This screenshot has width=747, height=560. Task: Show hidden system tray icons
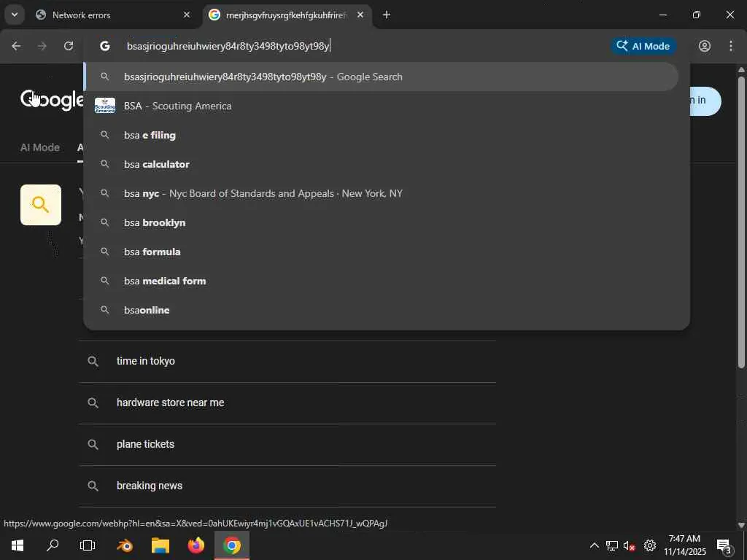click(594, 545)
